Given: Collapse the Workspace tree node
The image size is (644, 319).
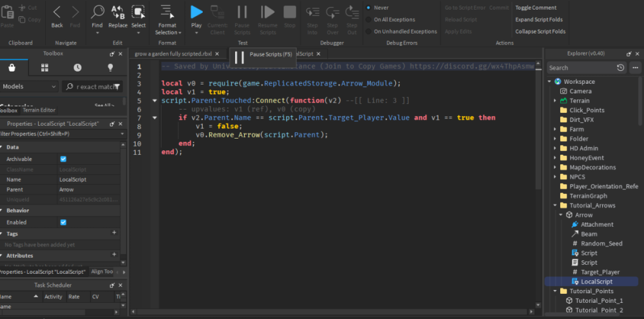Looking at the screenshot, I should coord(549,81).
